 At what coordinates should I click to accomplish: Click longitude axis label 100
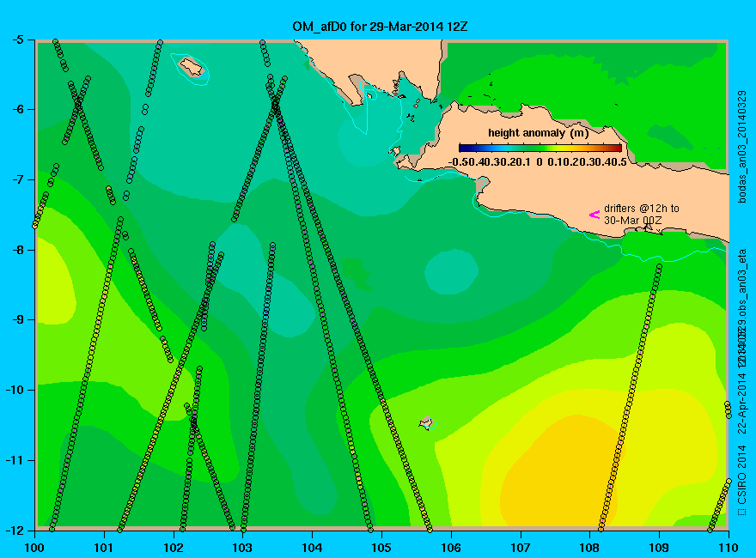tap(34, 548)
